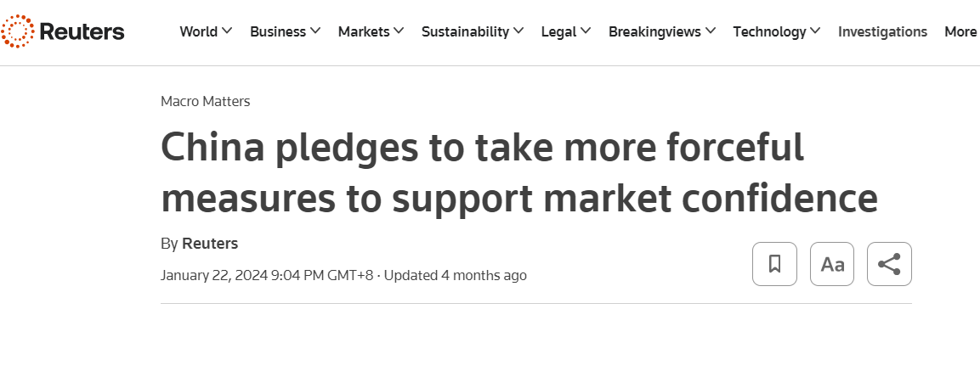The image size is (980, 382).
Task: Open the Macro Matters section link
Action: pos(205,101)
